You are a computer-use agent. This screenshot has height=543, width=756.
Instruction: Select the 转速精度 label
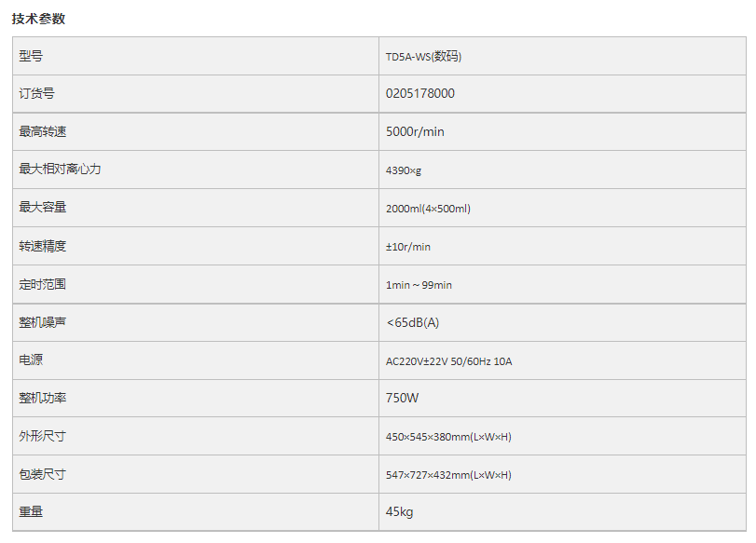click(x=43, y=246)
